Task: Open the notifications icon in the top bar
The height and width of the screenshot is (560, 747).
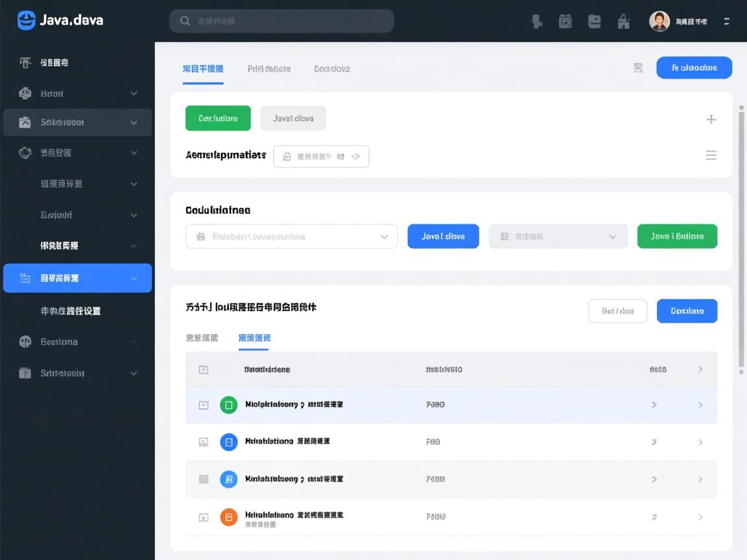Action: click(x=536, y=21)
